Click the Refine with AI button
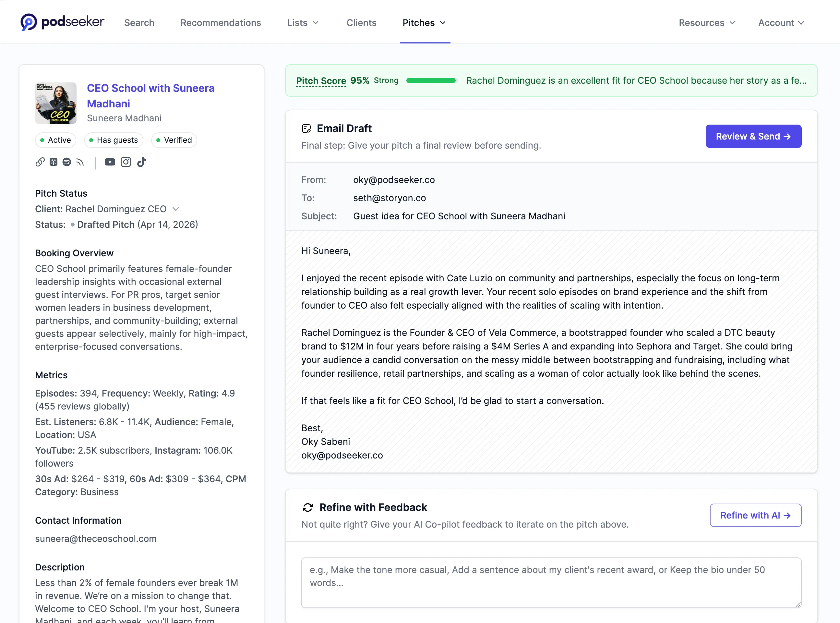This screenshot has height=623, width=840. tap(755, 515)
